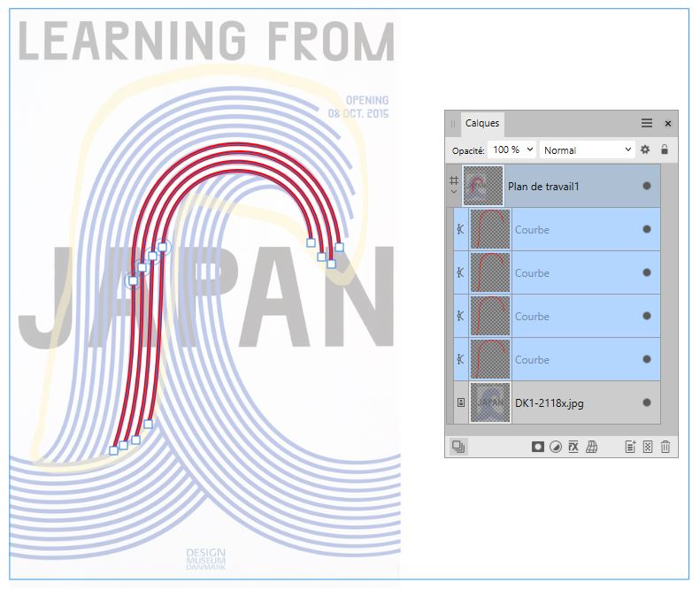The height and width of the screenshot is (590, 700).
Task: Toggle visibility of the third Courbe layer
Action: [x=646, y=316]
